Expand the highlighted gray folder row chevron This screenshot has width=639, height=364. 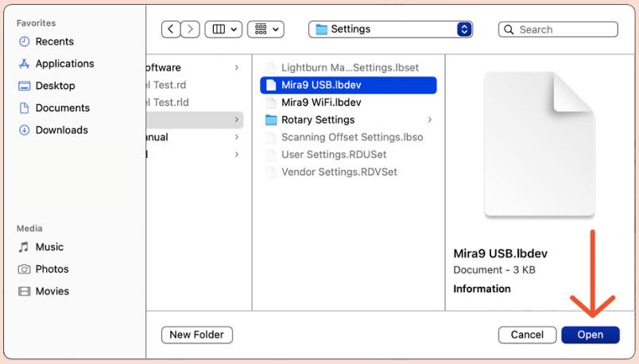(x=237, y=120)
